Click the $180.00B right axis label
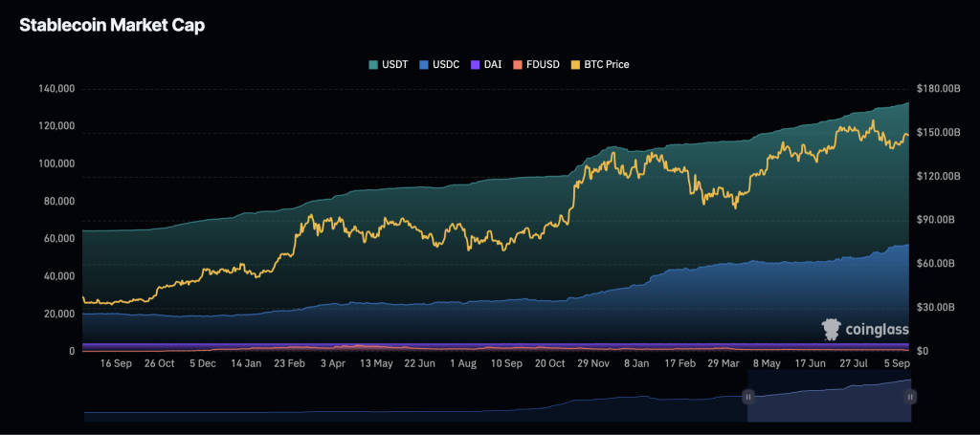The image size is (980, 435). click(938, 89)
